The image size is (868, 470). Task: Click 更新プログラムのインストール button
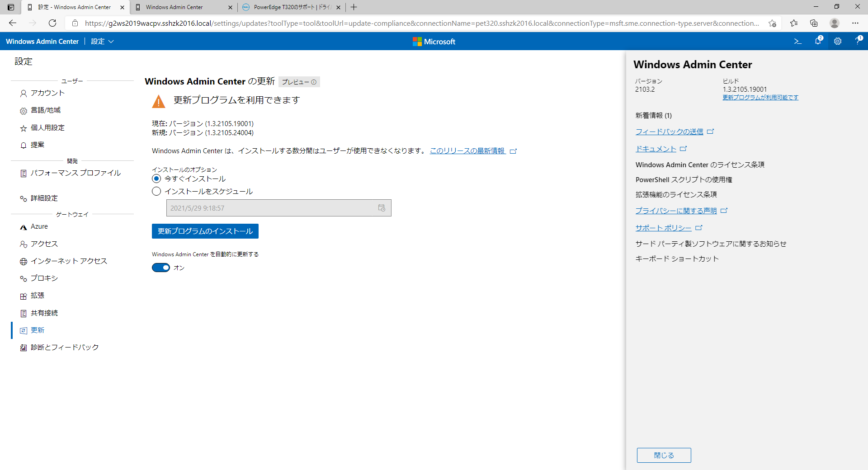point(205,231)
